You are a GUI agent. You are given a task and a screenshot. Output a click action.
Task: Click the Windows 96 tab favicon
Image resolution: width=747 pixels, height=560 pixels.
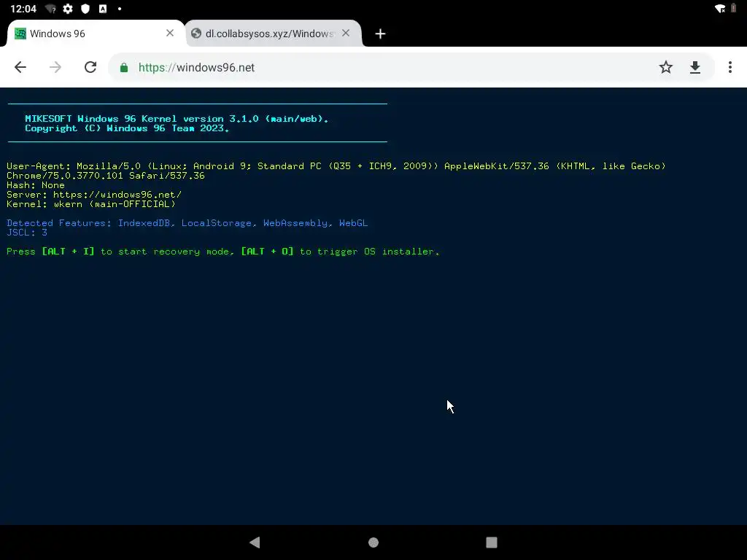click(20, 34)
